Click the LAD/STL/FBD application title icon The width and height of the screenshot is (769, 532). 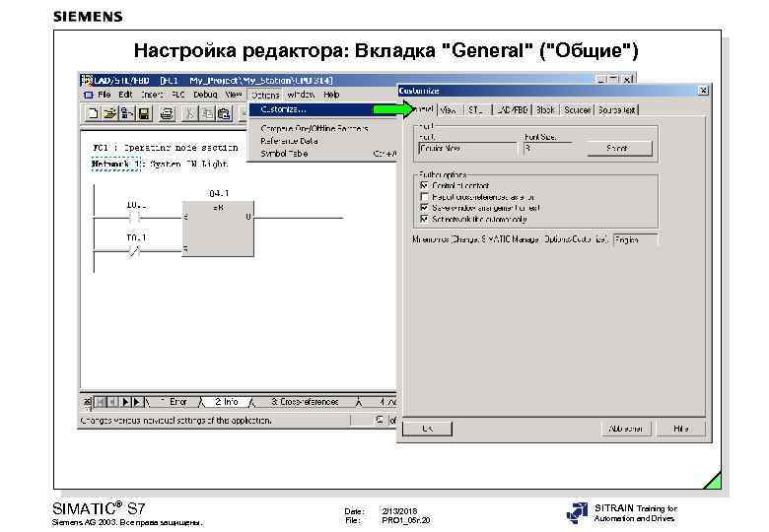pyautogui.click(x=88, y=81)
